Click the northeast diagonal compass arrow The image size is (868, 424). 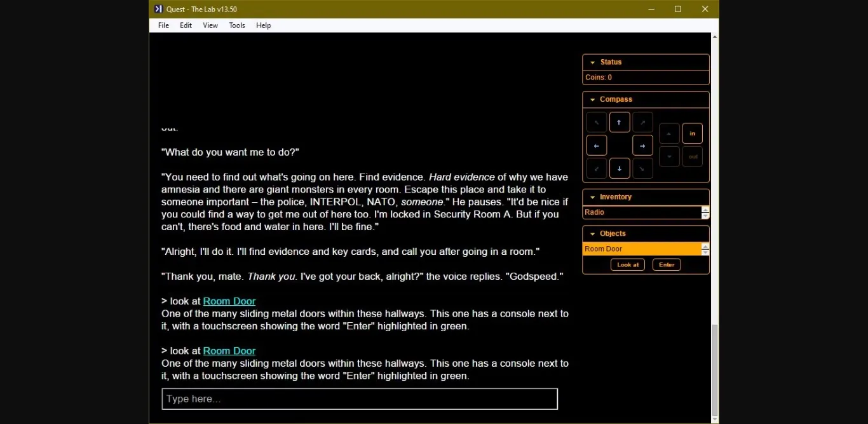pos(642,122)
